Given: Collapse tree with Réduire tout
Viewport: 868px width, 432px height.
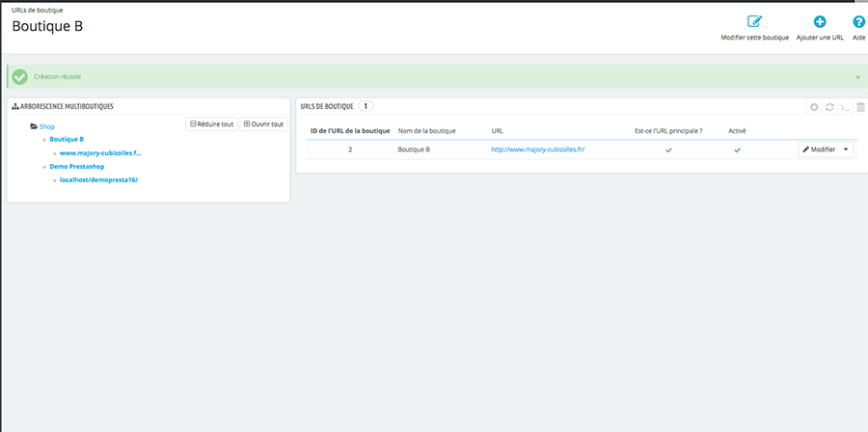Looking at the screenshot, I should tap(211, 123).
